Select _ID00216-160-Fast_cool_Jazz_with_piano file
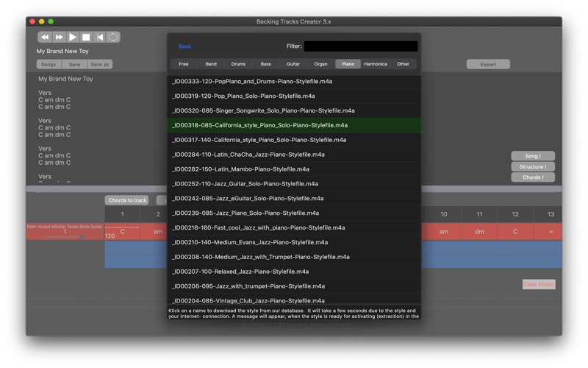 pyautogui.click(x=294, y=227)
